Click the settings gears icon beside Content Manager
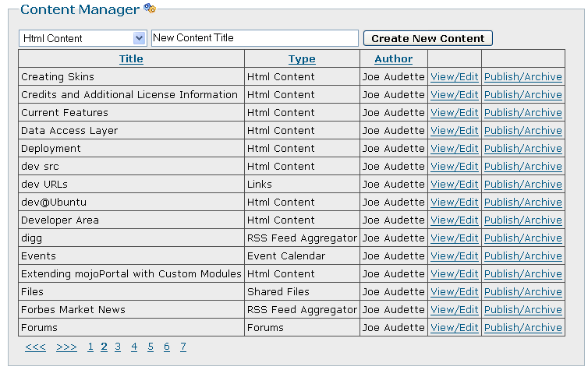 point(150,9)
